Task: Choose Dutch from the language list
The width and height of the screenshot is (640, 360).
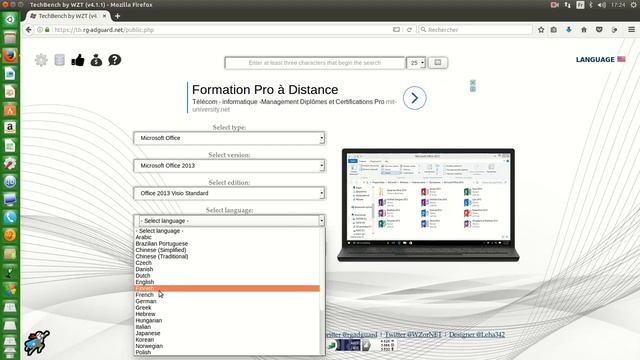Action: (227, 276)
